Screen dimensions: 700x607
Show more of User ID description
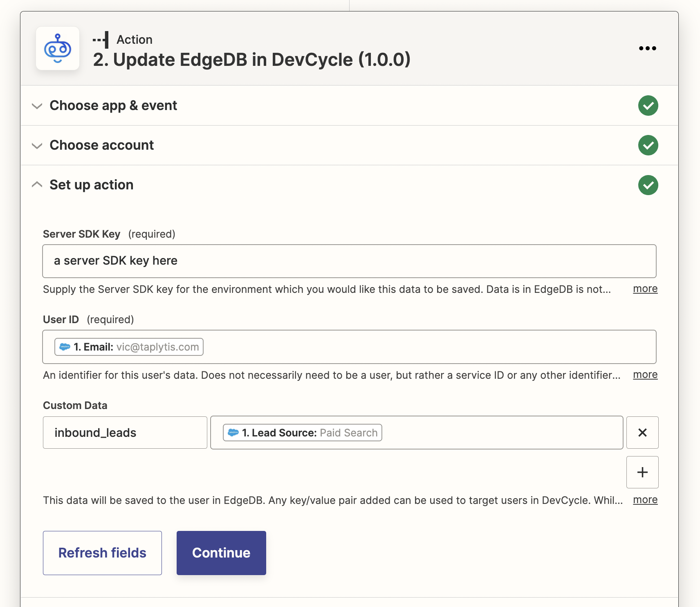pyautogui.click(x=645, y=375)
